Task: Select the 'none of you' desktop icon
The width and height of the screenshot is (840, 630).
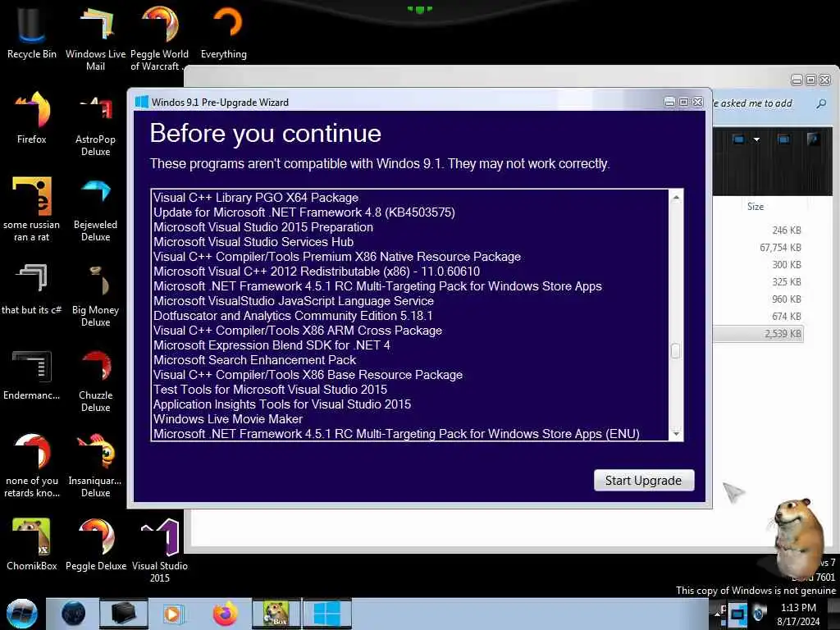Action: (x=32, y=465)
